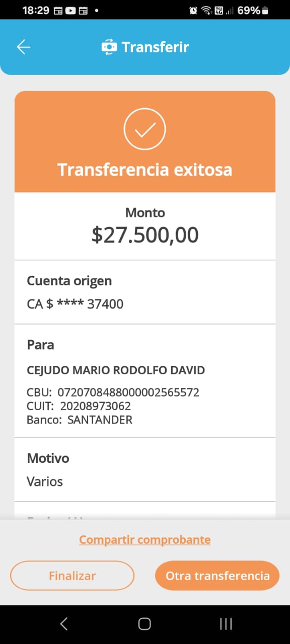Tap the Finalizar button
Image resolution: width=290 pixels, height=644 pixels.
click(x=72, y=576)
